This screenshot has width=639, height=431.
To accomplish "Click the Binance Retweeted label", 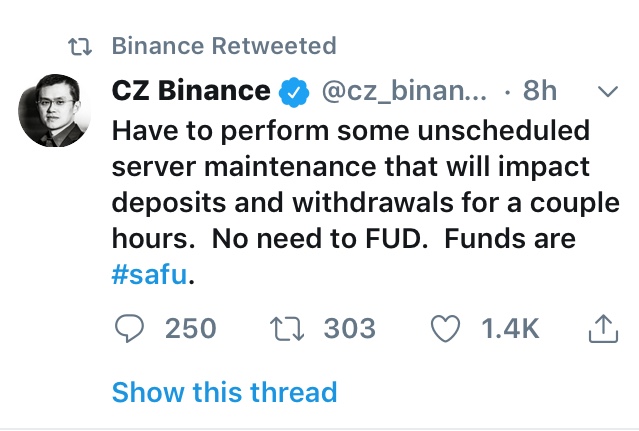I will click(x=224, y=46).
